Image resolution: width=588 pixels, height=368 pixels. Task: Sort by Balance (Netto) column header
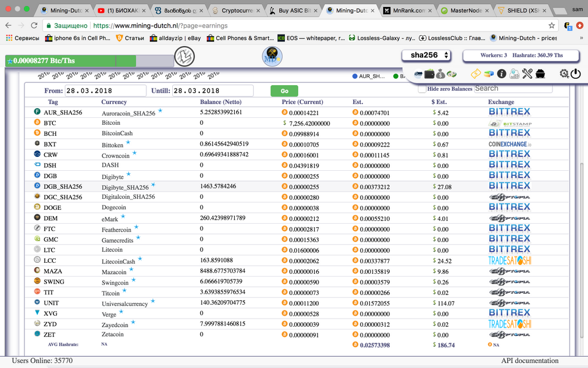click(x=220, y=102)
